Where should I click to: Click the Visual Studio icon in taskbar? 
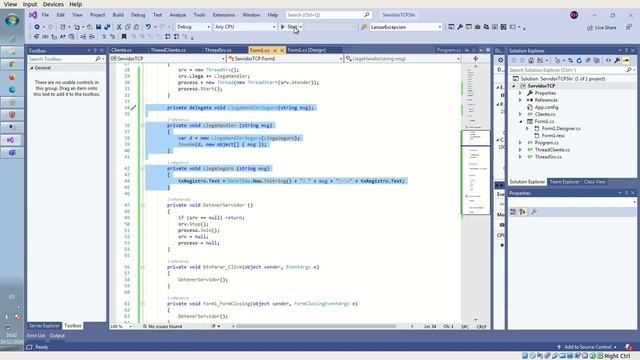click(x=12, y=140)
